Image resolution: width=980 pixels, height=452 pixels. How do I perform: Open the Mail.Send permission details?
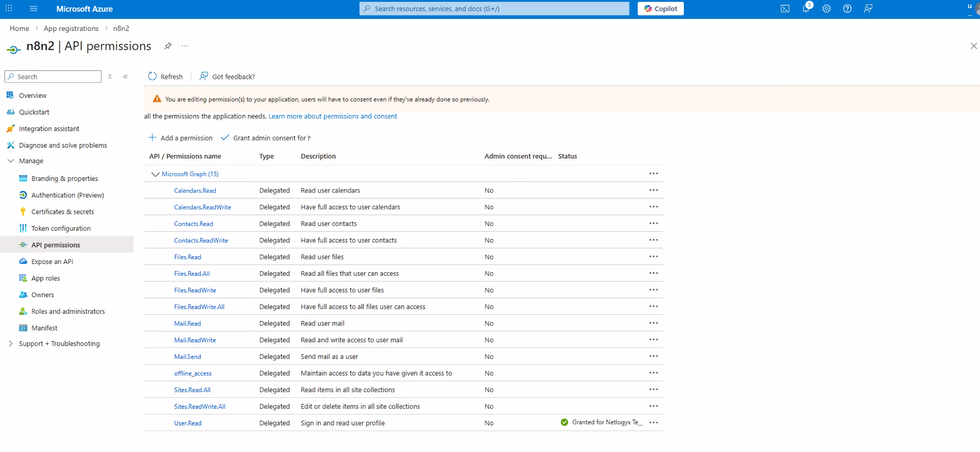[187, 356]
